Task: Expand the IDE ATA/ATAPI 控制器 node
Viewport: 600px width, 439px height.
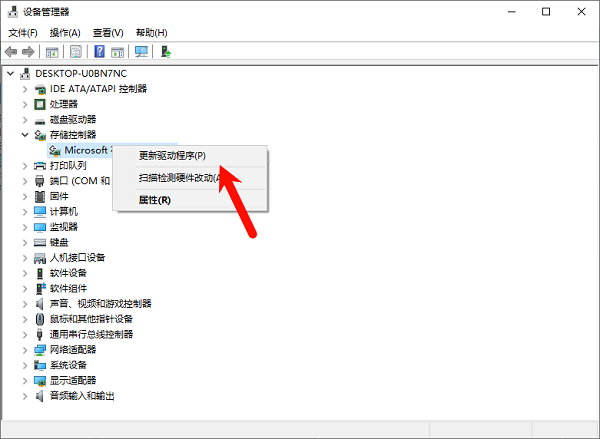Action: (x=25, y=89)
